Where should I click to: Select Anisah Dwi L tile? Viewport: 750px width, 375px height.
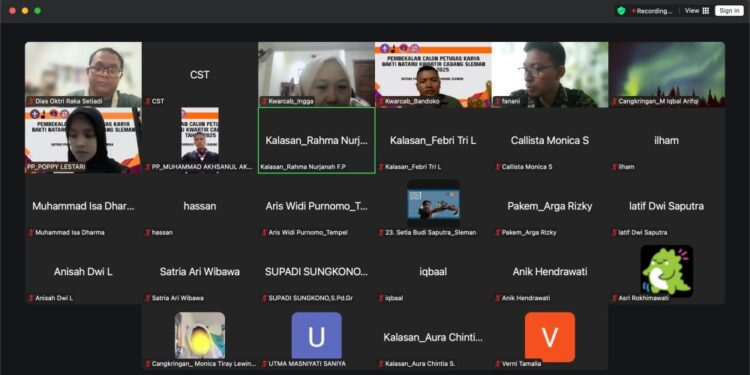(x=83, y=271)
